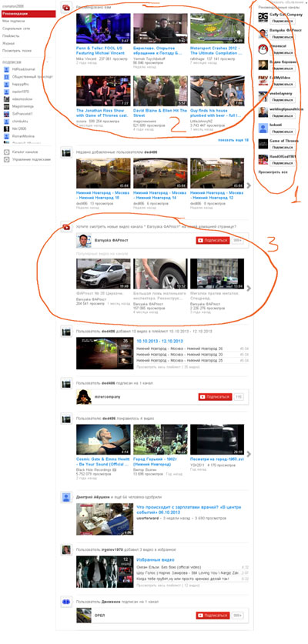
Task: Click the Просмотреть все channels link
Action: [x=273, y=172]
